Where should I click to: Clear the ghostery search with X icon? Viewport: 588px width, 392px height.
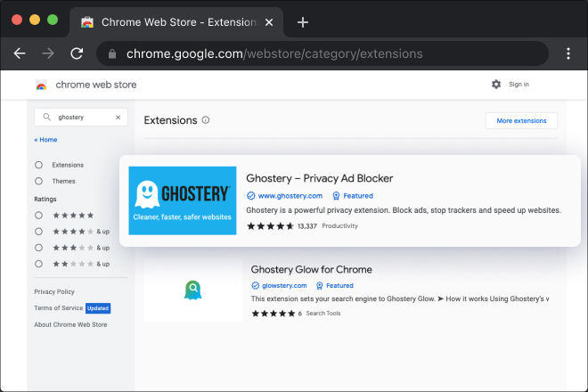118,117
